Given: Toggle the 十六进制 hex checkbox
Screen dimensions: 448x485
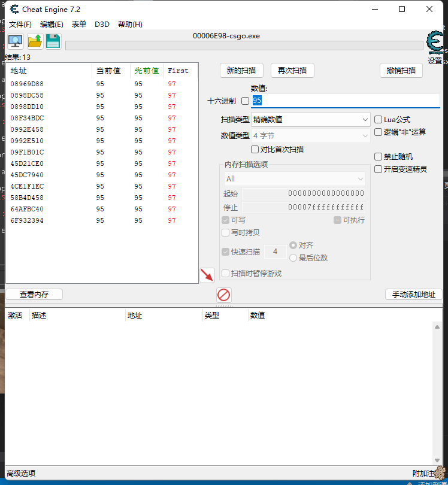Looking at the screenshot, I should [245, 101].
